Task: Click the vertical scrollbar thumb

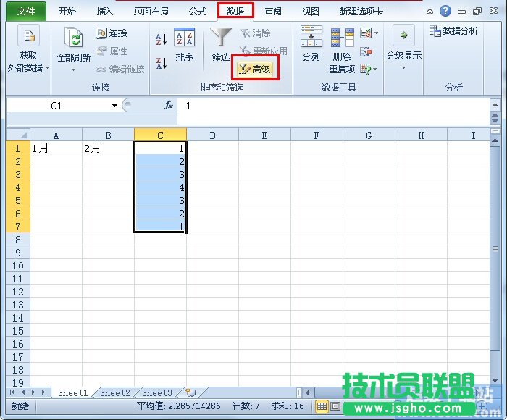Action: pyautogui.click(x=495, y=248)
